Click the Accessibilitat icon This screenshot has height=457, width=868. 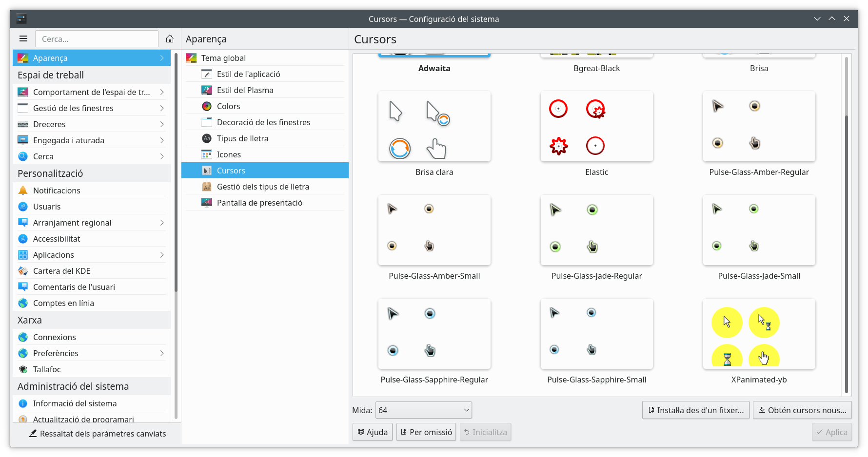[23, 239]
